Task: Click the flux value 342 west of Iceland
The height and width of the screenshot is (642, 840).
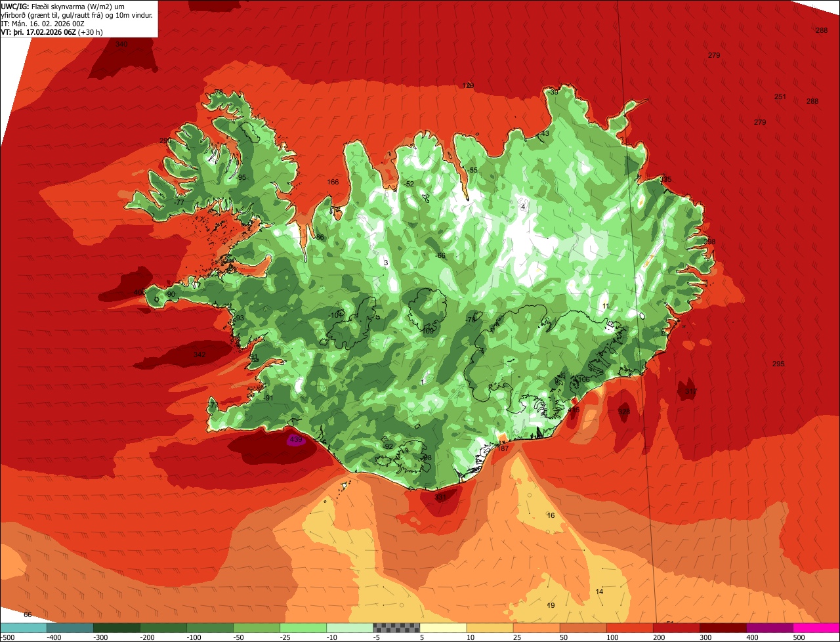Action: coord(199,354)
